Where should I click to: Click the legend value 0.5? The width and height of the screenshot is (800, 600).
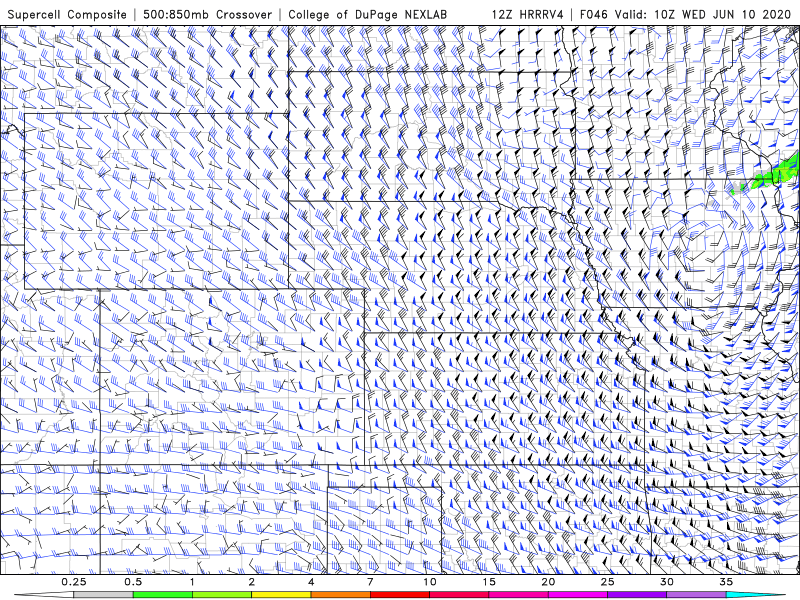point(133,582)
